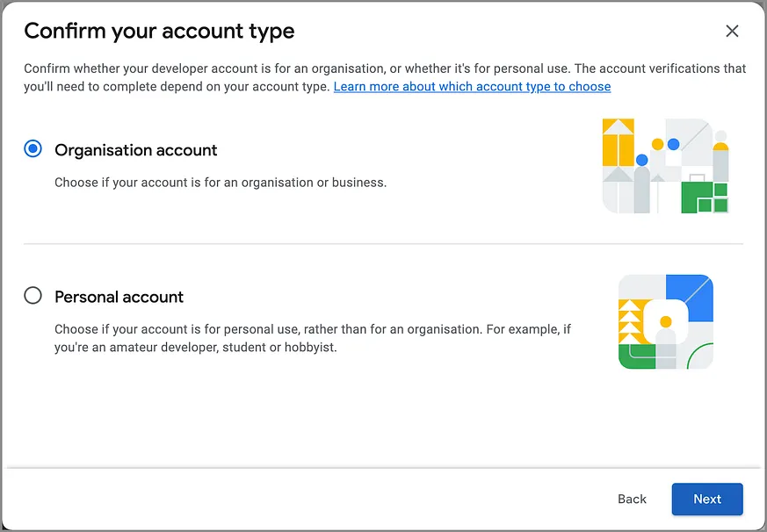Click the yellow triangles in personal illustration
The width and height of the screenshot is (767, 532).
629,321
